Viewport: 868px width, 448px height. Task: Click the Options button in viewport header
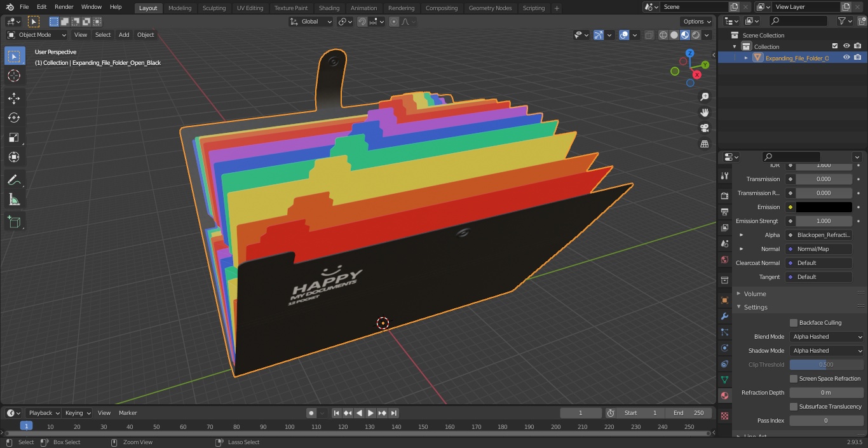tap(697, 22)
